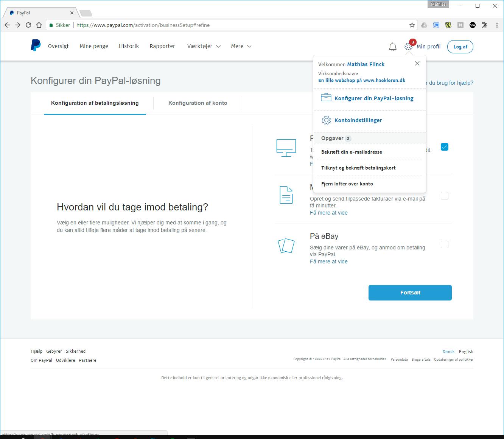Go to Mine penge

[94, 46]
